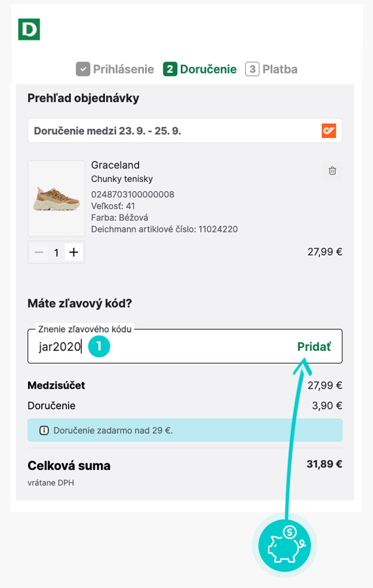Screen dimensions: 373x588
Task: Click the info icon in free delivery banner
Action: pos(44,430)
